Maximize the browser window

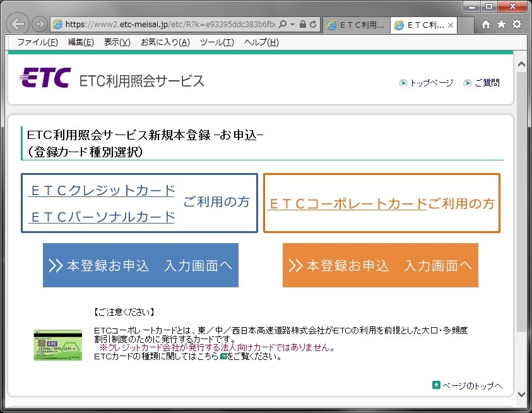pos(489,7)
